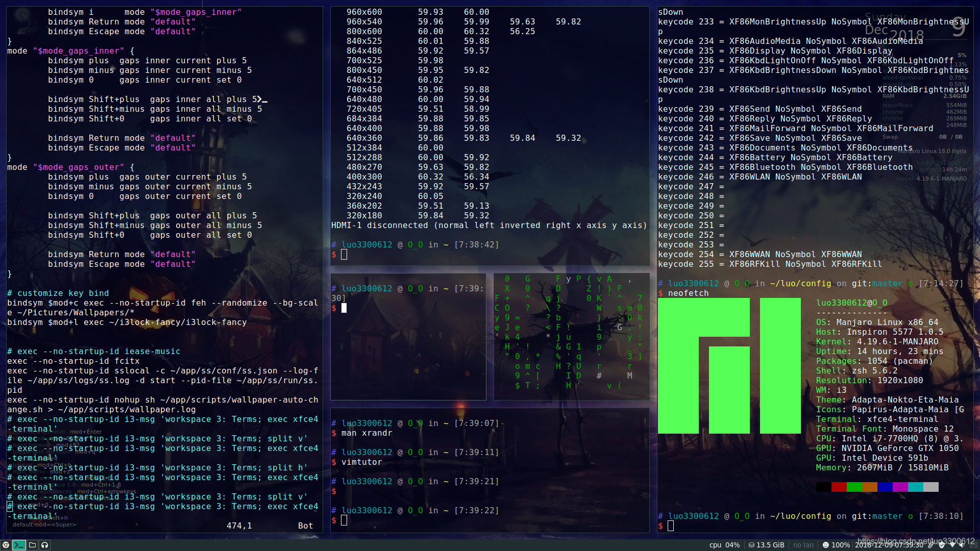The width and height of the screenshot is (980, 551).
Task: Click the prompt stamped [7:38:42]
Action: 415,245
